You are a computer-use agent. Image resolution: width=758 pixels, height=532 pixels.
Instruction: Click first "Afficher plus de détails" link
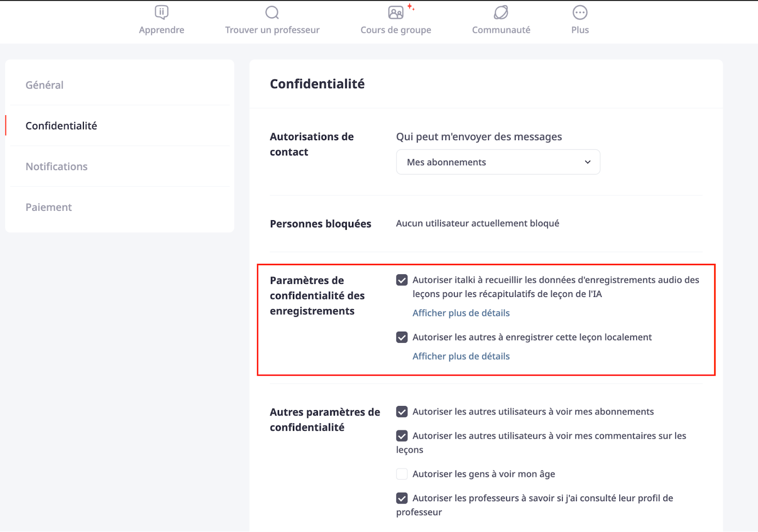pyautogui.click(x=461, y=313)
